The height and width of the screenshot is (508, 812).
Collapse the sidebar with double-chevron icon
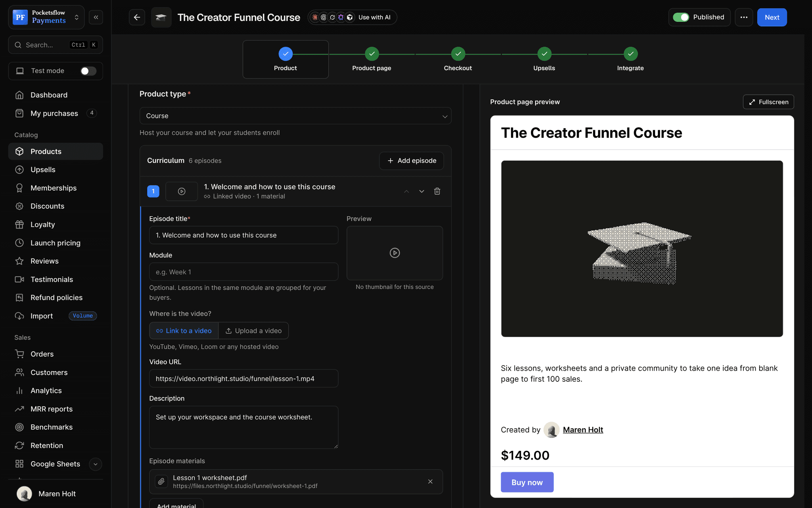96,17
